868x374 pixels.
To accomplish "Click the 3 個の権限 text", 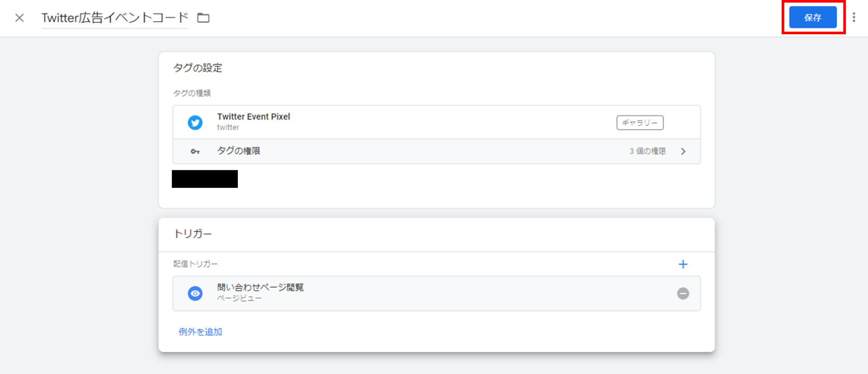I will click(647, 151).
